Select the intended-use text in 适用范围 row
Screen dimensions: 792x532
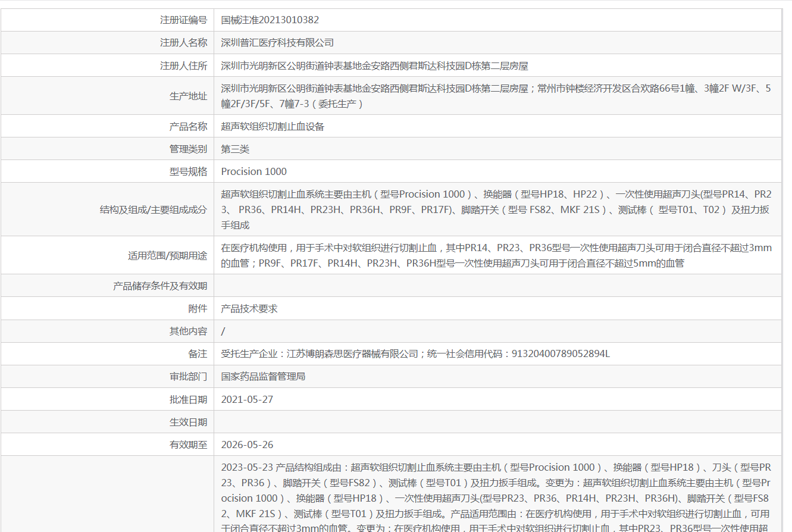click(x=496, y=255)
